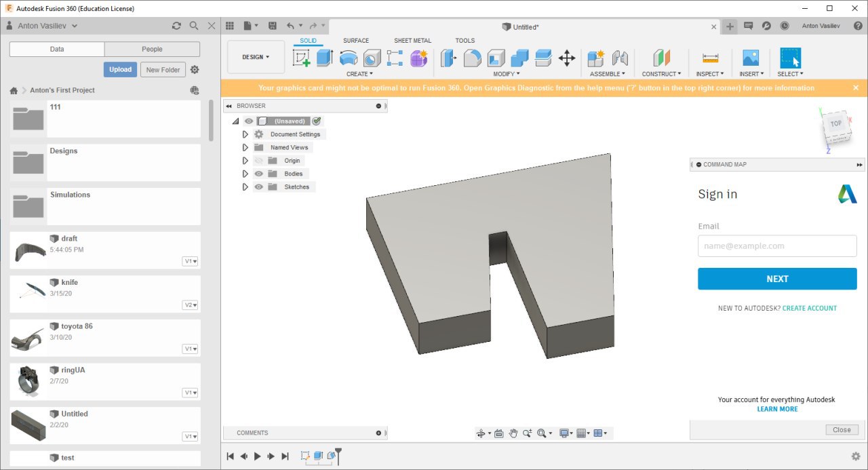Toggle the data panel grid icon
The width and height of the screenshot is (868, 470).
point(229,26)
